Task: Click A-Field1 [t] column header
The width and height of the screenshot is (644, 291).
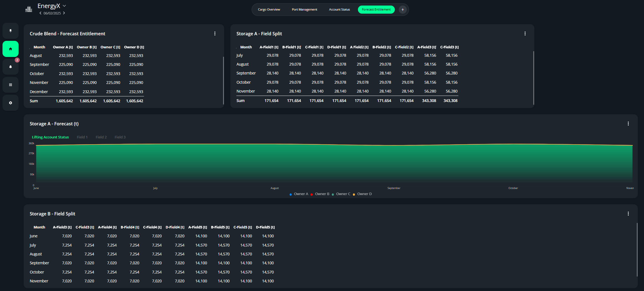Action: pos(269,47)
